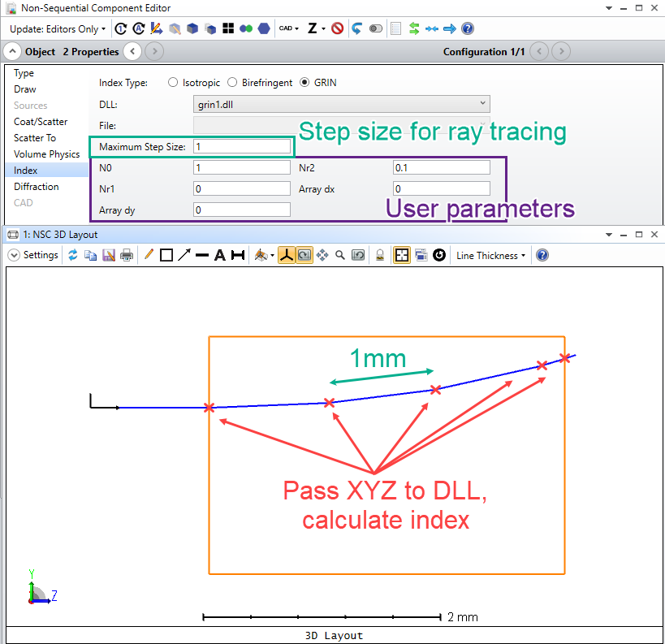The width and height of the screenshot is (665, 644).
Task: Select the GRIN index type
Action: (x=304, y=82)
